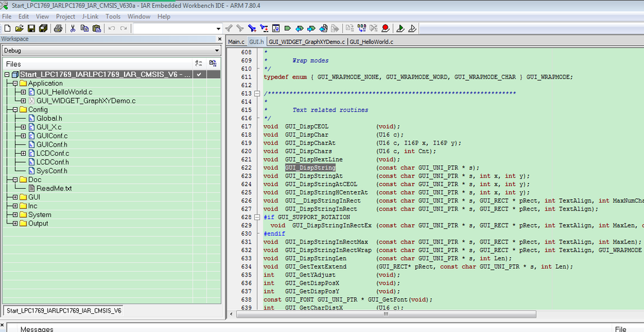Start Download and Debug with green arrow icon
The image size is (644, 332).
400,28
